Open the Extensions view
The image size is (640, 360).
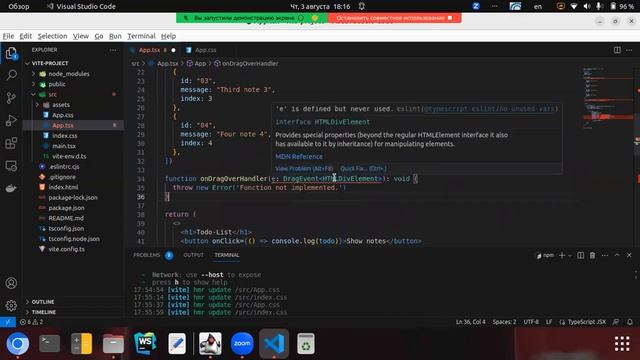click(x=11, y=143)
